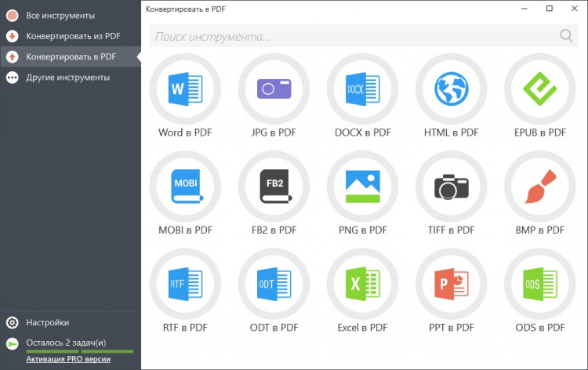Viewport: 588px width, 370px height.
Task: Click the green remaining tasks progress bar
Action: point(79,351)
